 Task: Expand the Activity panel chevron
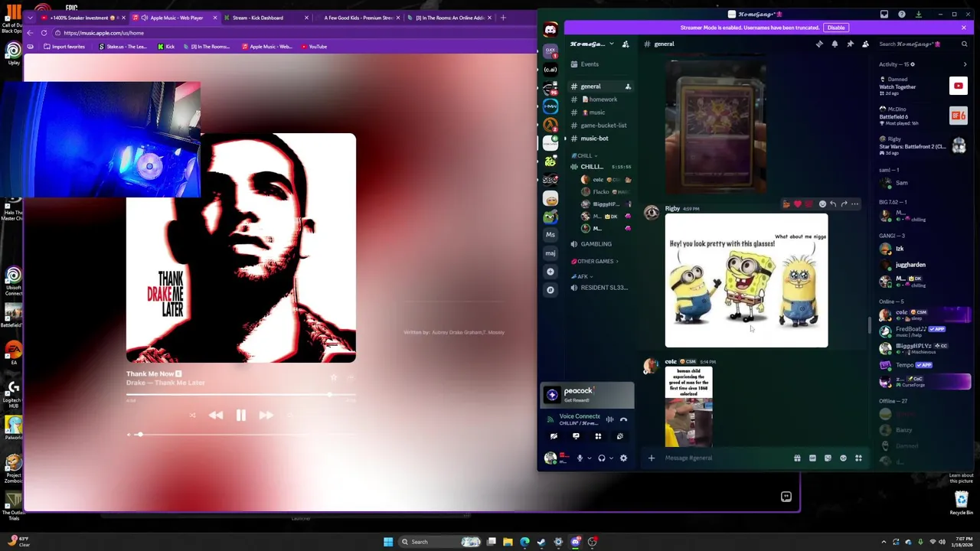click(965, 64)
